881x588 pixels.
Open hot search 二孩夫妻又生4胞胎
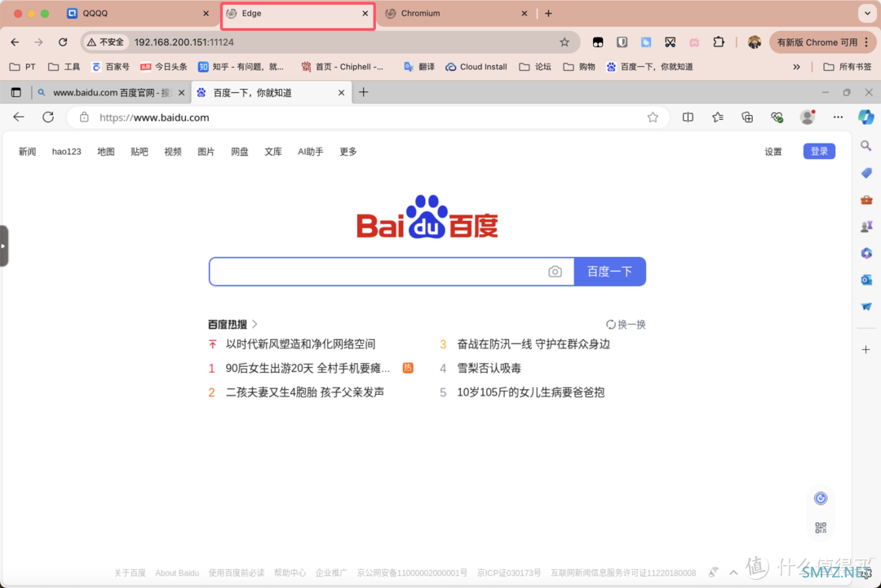pos(304,392)
